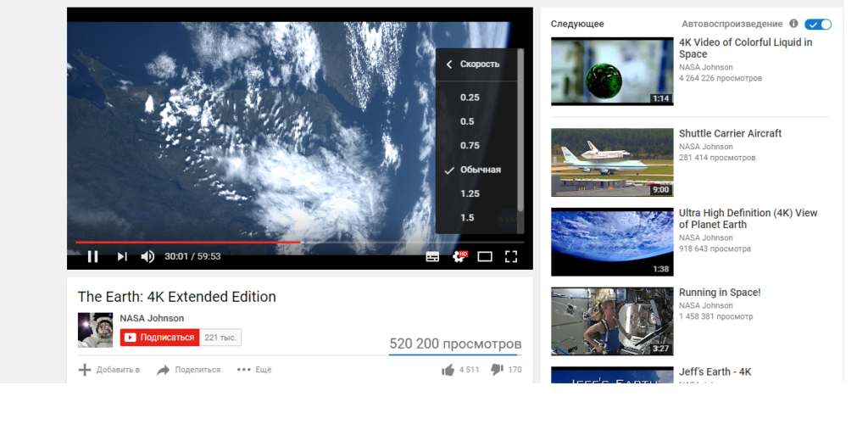868x430 pixels.
Task: Toggle subtitles in the player
Action: (432, 257)
